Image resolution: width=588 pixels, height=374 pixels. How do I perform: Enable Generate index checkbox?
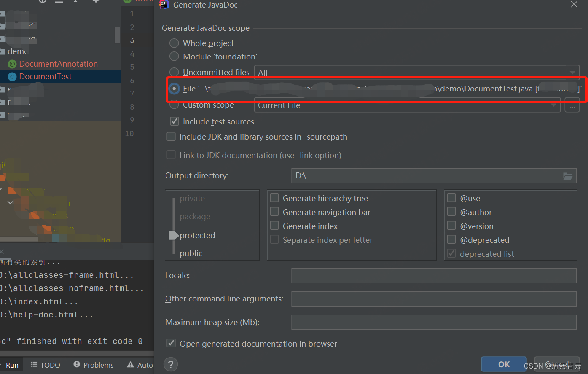point(274,226)
